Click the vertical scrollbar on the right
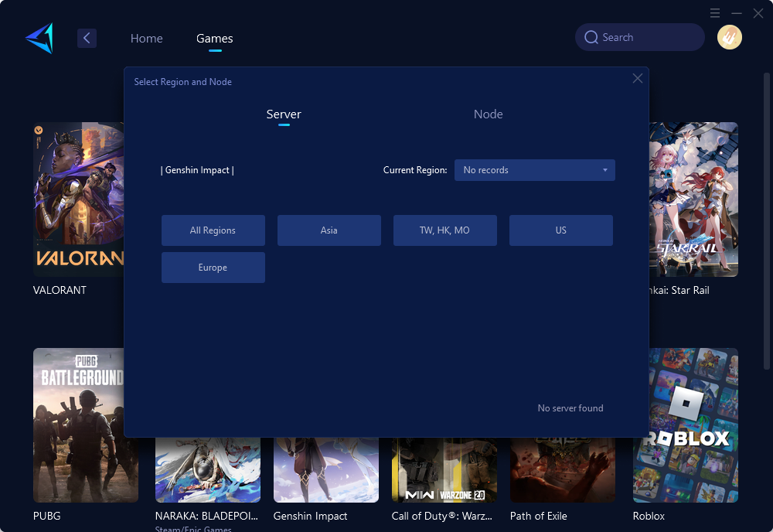773x532 pixels. 766,221
